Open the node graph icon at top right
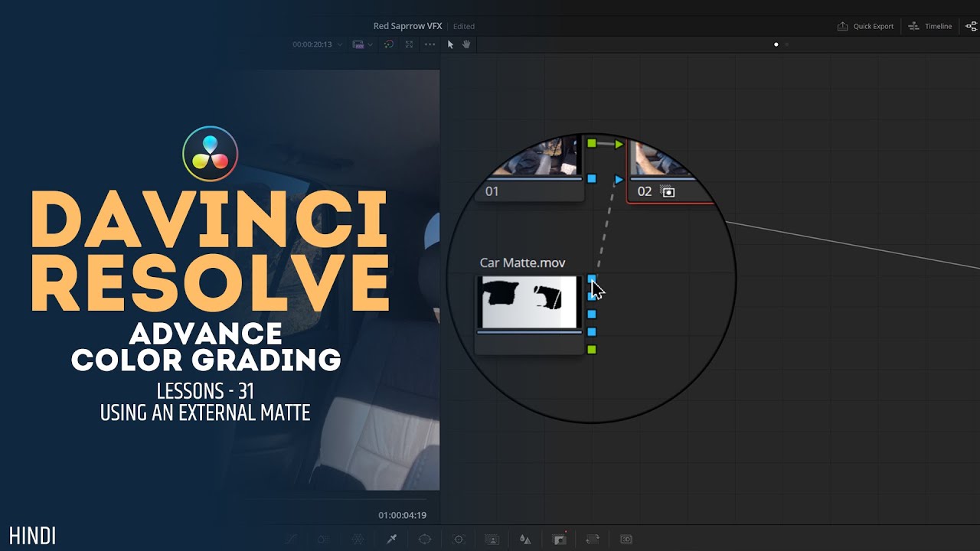This screenshot has height=551, width=980. [x=972, y=26]
